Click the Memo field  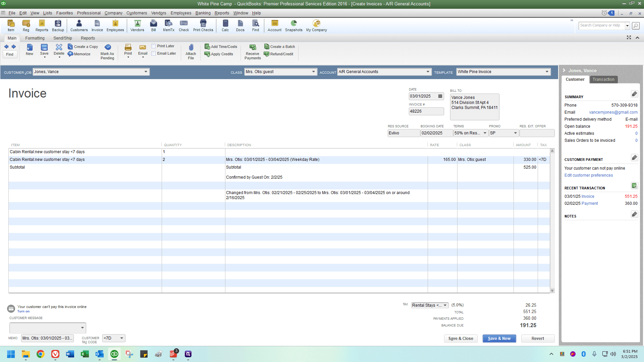(47, 338)
